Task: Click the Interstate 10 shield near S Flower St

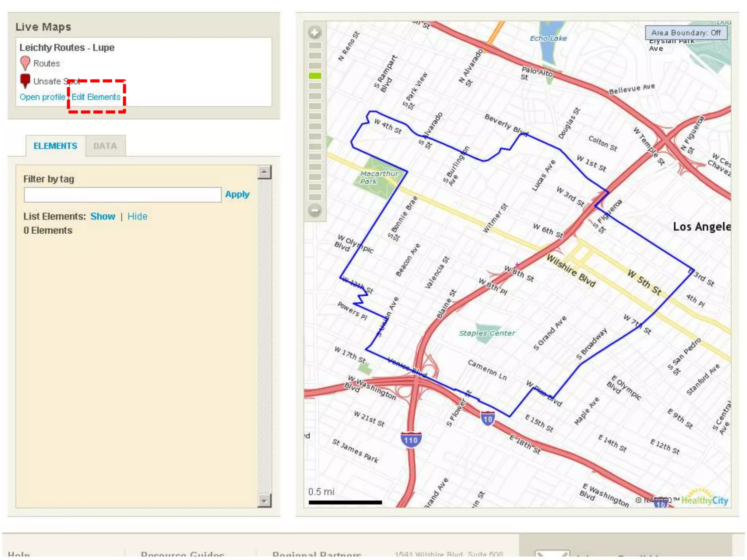Action: click(x=488, y=419)
